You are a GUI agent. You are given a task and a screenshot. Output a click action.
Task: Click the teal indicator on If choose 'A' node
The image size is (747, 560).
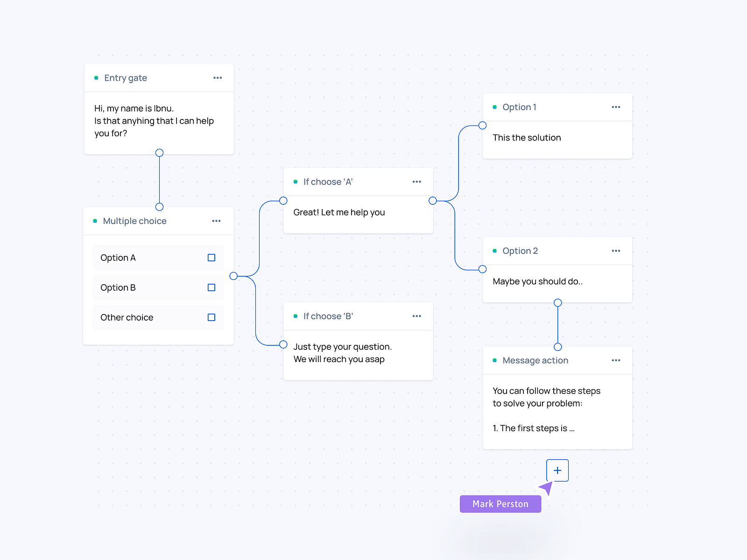(x=296, y=182)
